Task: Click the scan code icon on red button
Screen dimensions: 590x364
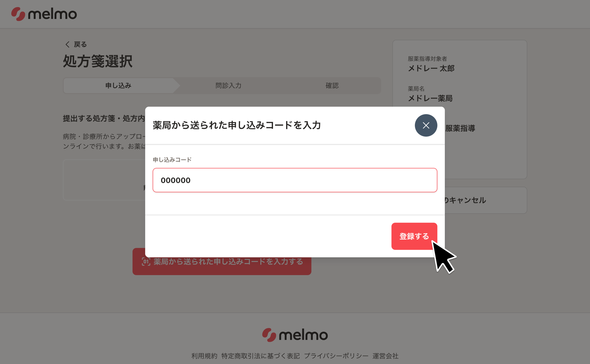Action: [146, 261]
